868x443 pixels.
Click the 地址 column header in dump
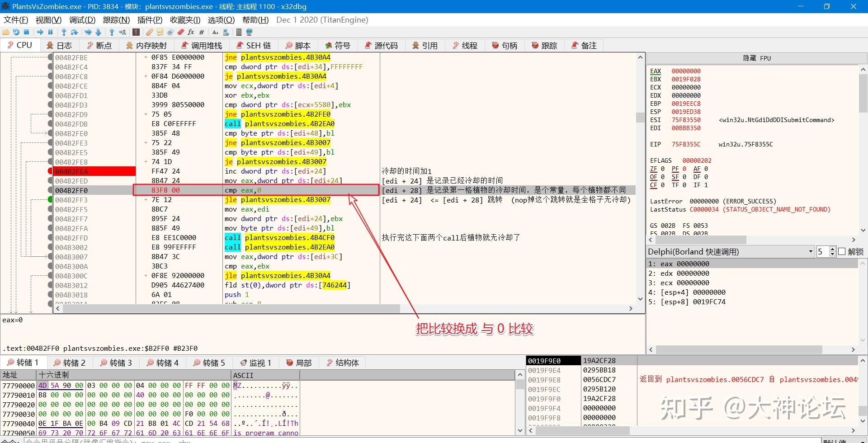point(18,375)
